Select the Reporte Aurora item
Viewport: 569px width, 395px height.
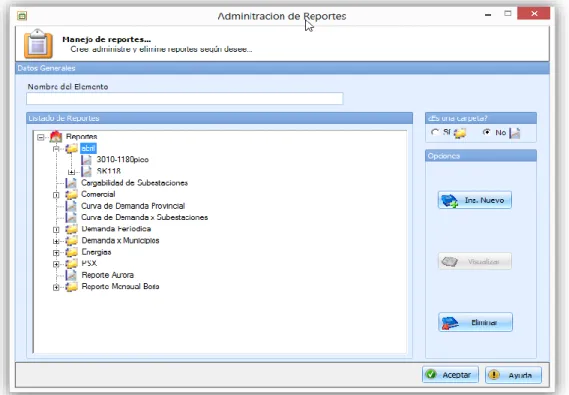[x=107, y=275]
